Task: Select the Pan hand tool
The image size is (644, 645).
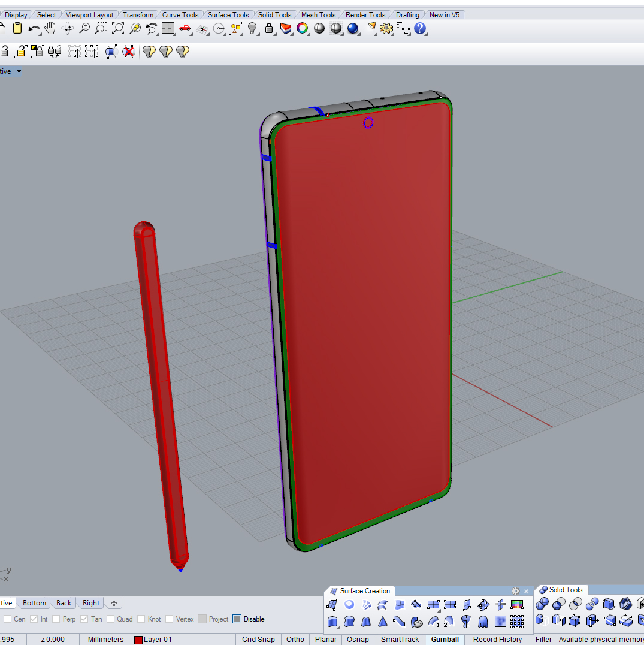Action: click(x=51, y=28)
